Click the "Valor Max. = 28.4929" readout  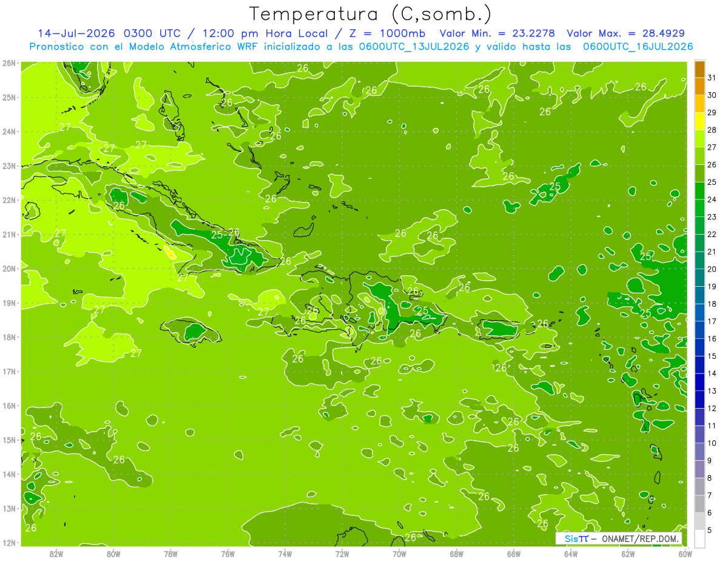625,33
